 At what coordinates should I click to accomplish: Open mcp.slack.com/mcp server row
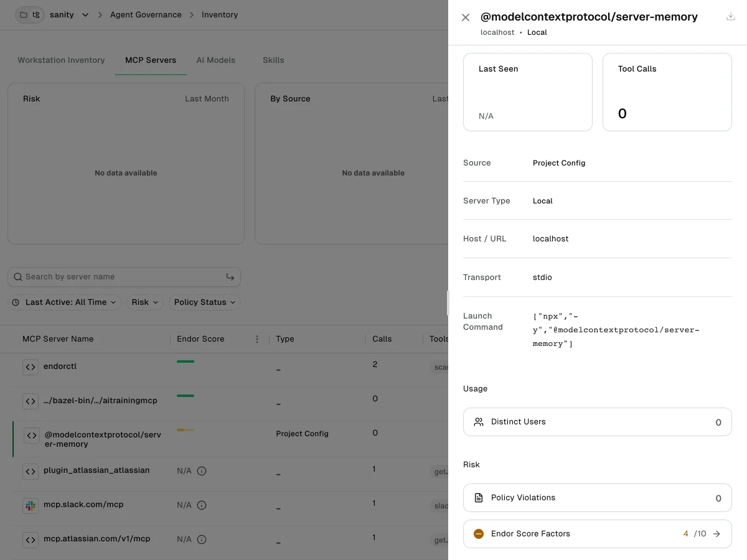click(83, 505)
